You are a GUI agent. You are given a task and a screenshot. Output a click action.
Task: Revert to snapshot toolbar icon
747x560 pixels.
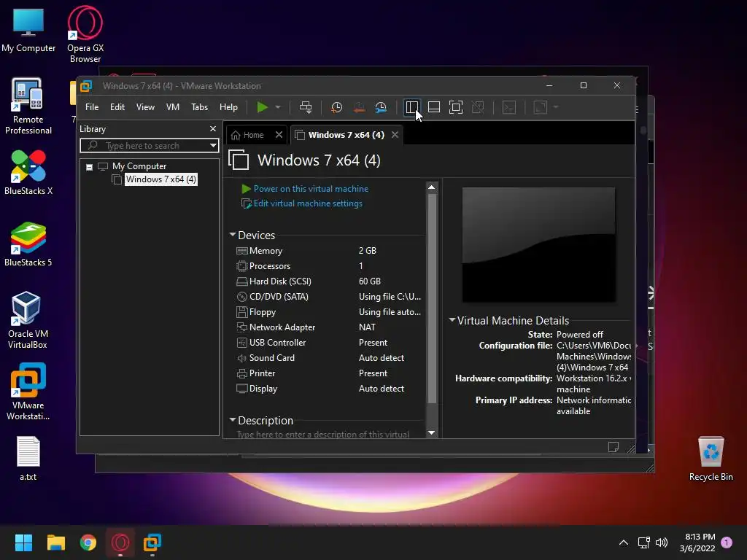coord(359,107)
